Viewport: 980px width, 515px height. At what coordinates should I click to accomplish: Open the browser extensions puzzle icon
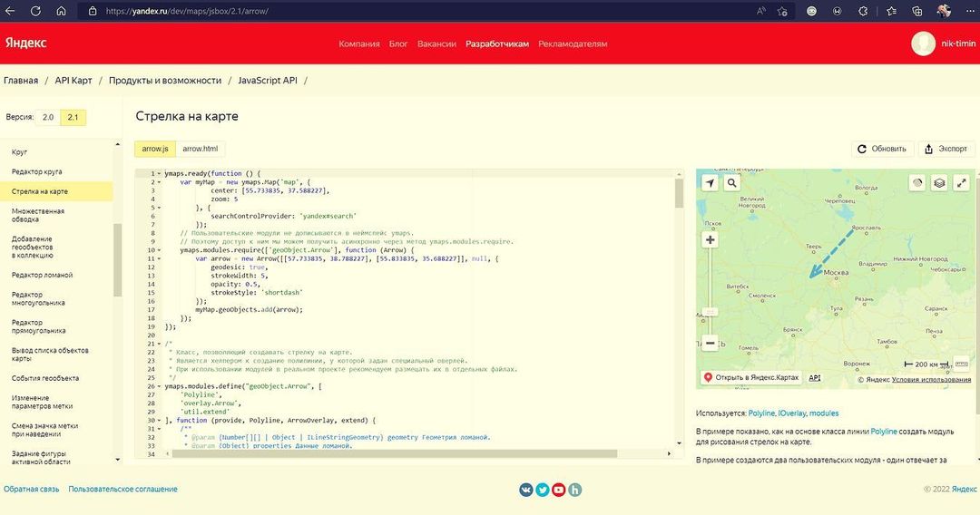(863, 11)
